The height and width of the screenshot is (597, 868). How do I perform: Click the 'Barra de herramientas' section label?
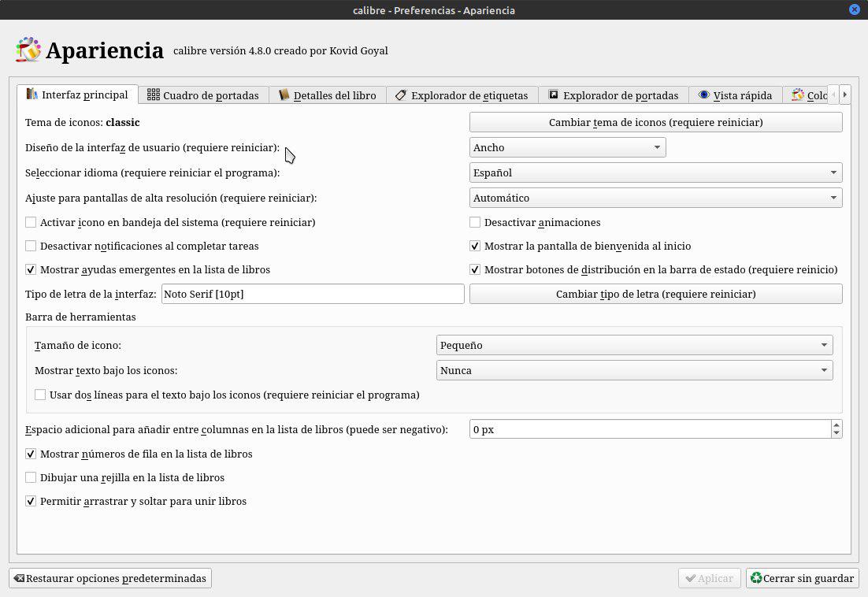pos(80,317)
